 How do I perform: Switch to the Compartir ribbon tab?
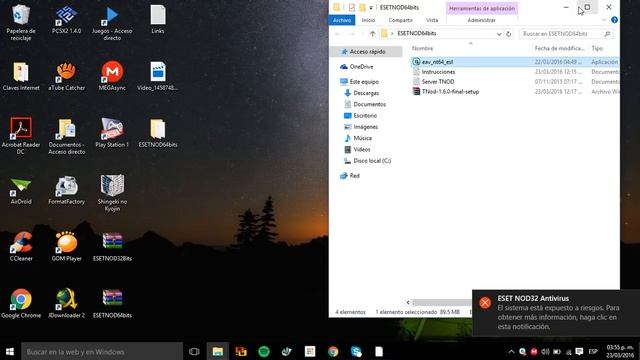coord(400,20)
